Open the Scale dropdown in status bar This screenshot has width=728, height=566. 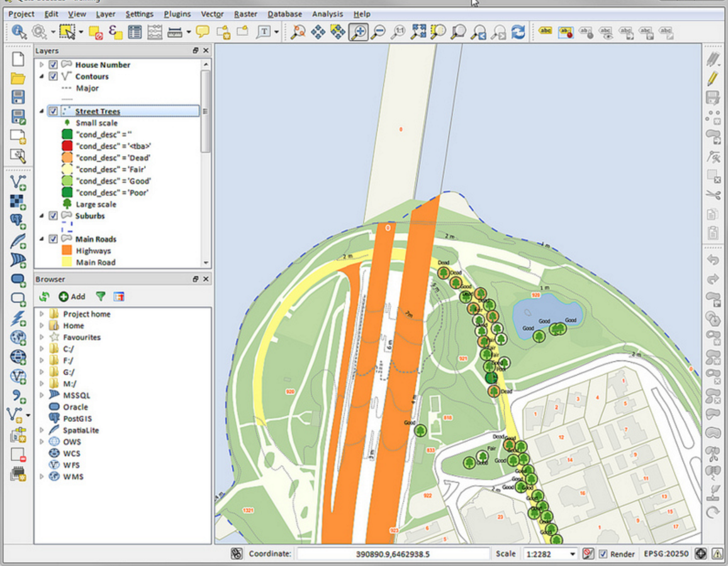click(572, 554)
